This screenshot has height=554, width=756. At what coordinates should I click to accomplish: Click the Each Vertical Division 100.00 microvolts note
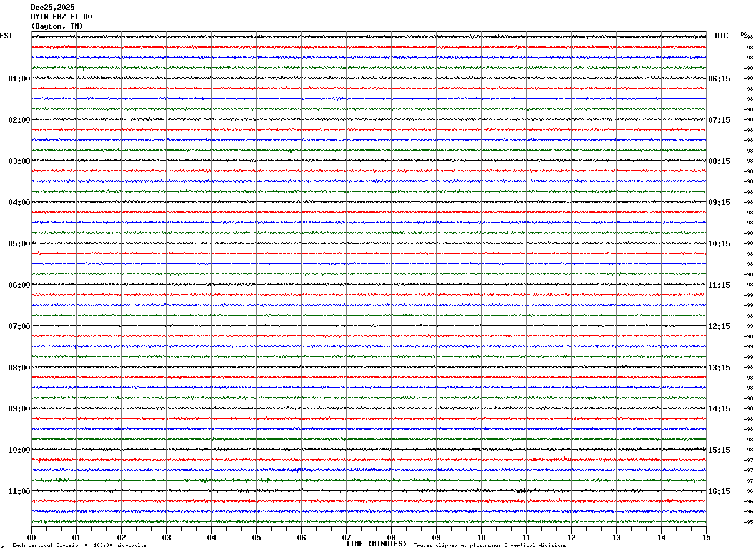[x=79, y=546]
